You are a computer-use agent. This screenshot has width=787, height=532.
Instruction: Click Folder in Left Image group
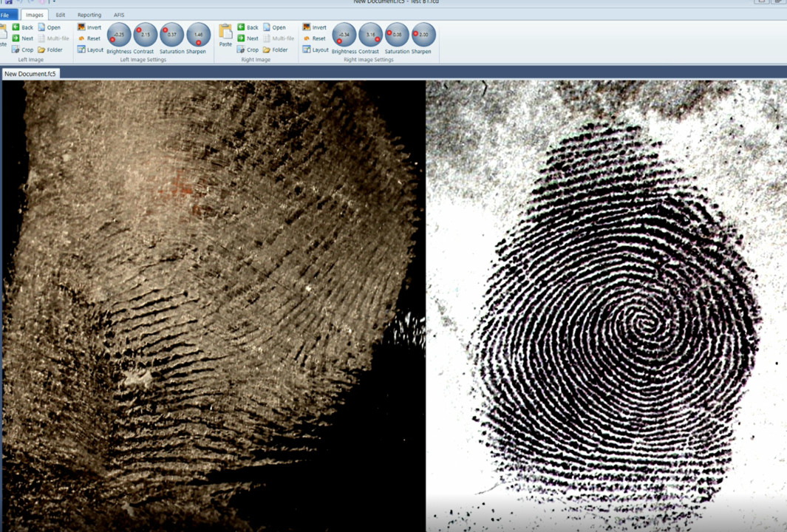pyautogui.click(x=50, y=50)
